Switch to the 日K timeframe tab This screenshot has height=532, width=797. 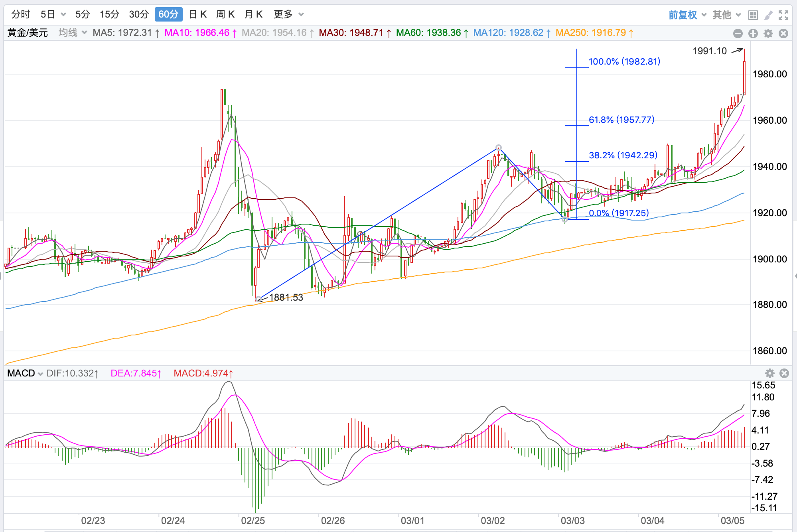coord(197,15)
